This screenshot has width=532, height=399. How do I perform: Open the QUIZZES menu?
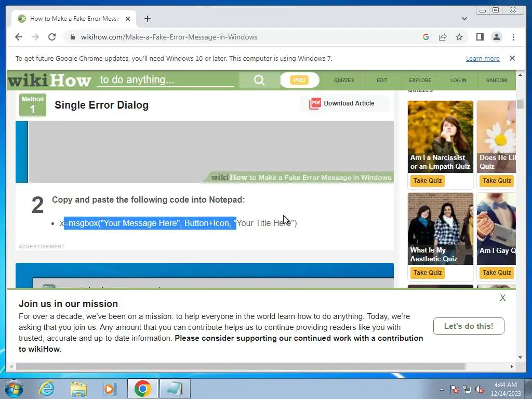point(344,81)
